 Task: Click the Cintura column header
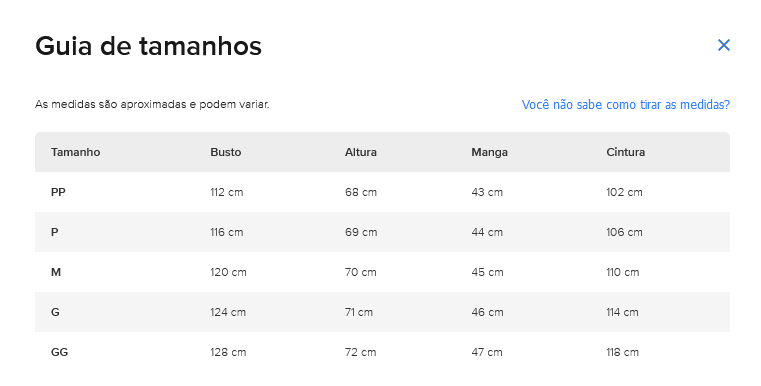(x=626, y=152)
